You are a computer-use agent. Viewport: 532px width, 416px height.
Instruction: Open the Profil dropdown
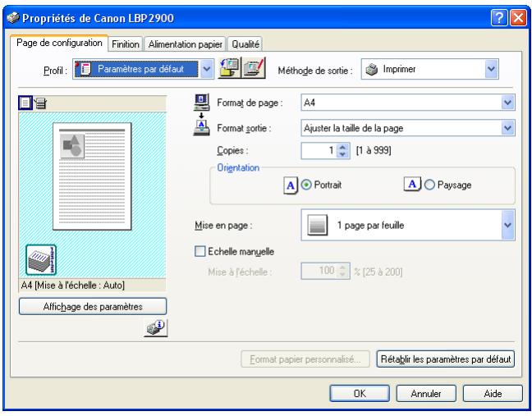pos(207,69)
